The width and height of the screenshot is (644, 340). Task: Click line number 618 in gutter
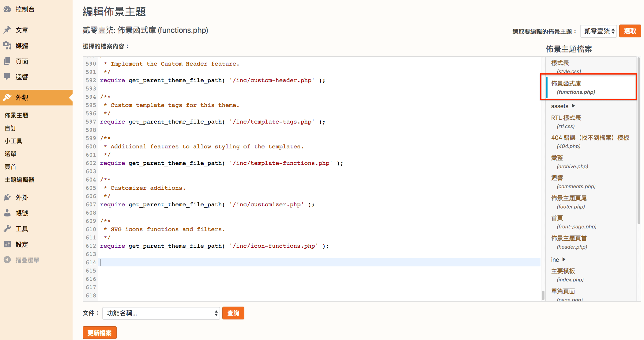(x=91, y=296)
